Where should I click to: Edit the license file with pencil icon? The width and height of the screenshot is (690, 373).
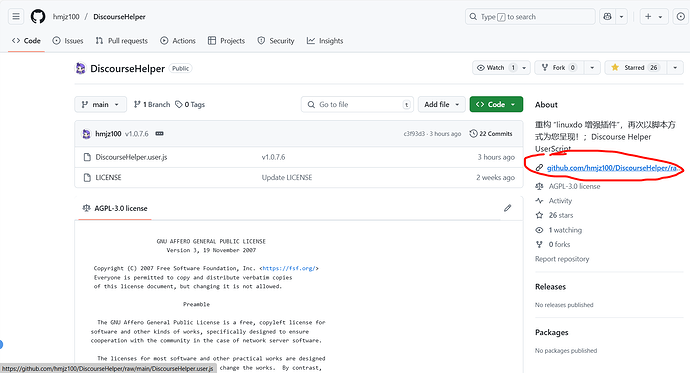point(507,208)
